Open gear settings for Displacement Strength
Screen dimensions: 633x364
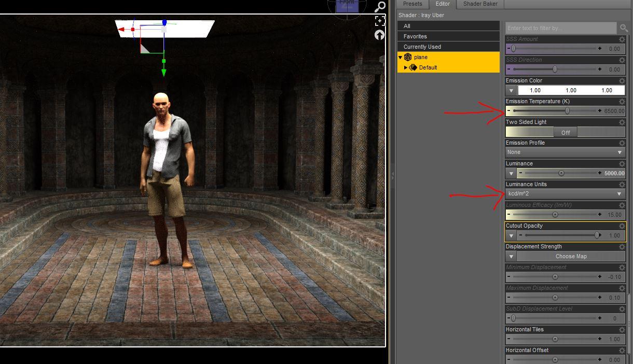click(622, 247)
